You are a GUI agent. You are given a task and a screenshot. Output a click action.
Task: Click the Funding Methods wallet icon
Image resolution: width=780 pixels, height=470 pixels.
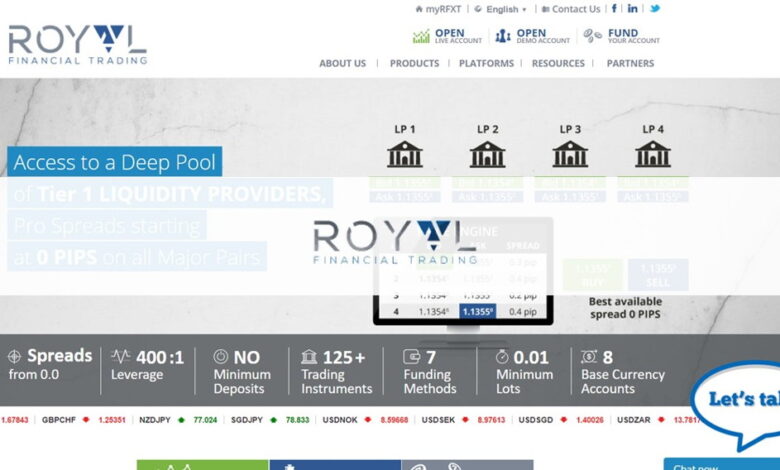411,356
